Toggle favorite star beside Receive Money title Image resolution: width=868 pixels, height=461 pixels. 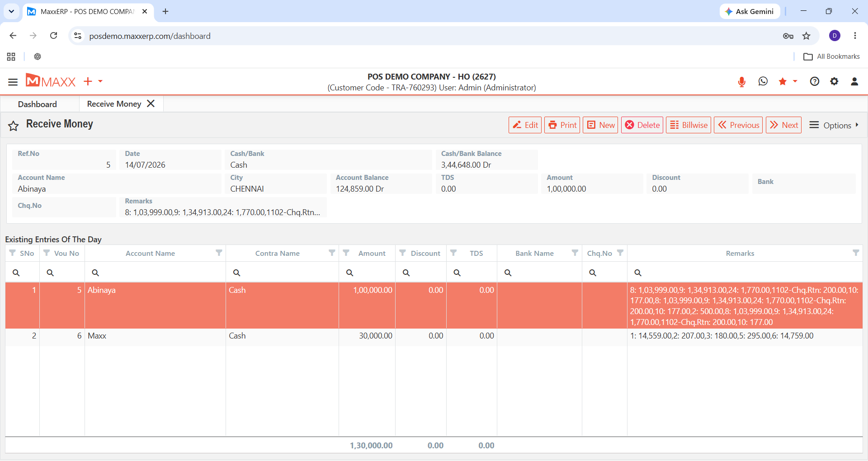[x=14, y=126]
